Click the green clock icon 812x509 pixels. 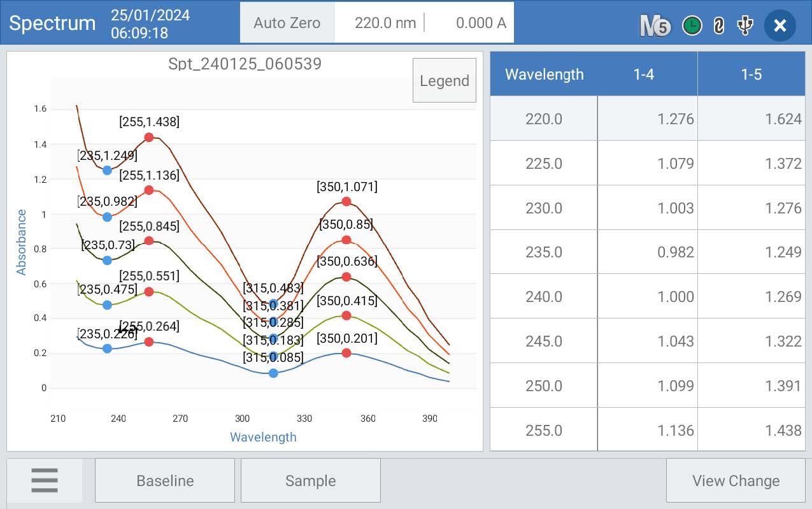(x=692, y=25)
